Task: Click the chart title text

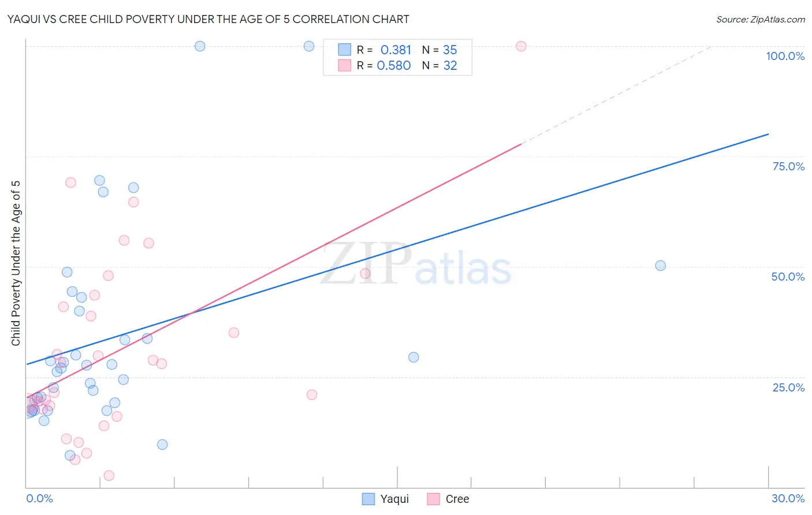Action: [208, 19]
